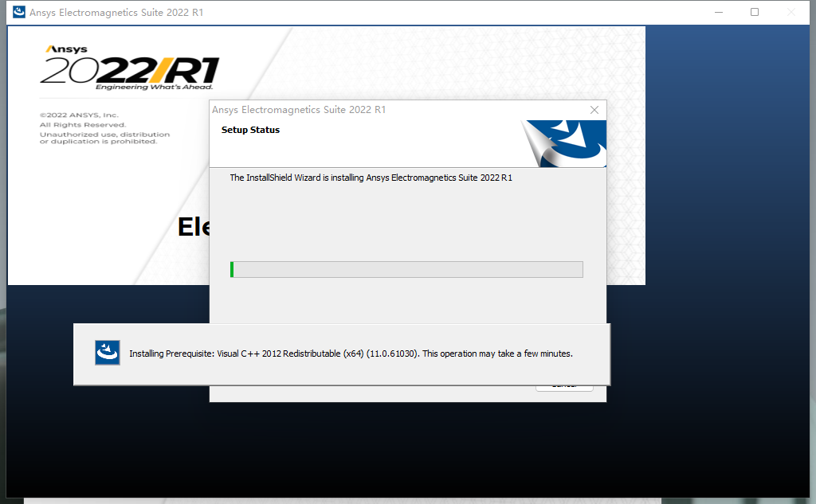
Task: Click the Ansys installer icon in title bar
Action: 19,12
